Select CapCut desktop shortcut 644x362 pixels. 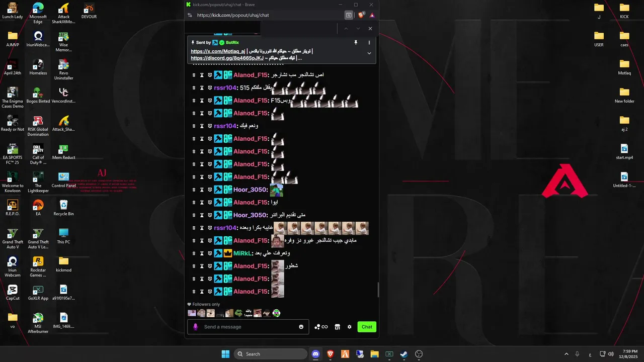[13, 293]
